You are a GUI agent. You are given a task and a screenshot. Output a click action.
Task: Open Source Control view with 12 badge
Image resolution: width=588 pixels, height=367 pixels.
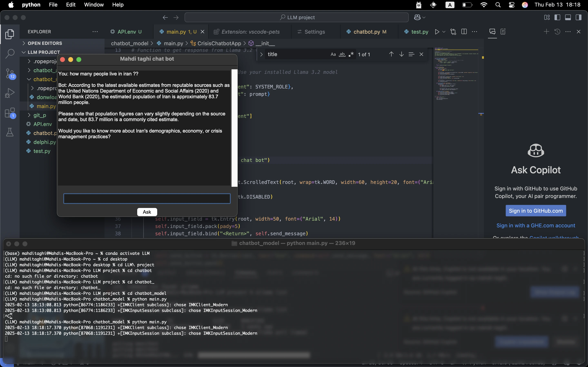[x=10, y=73]
